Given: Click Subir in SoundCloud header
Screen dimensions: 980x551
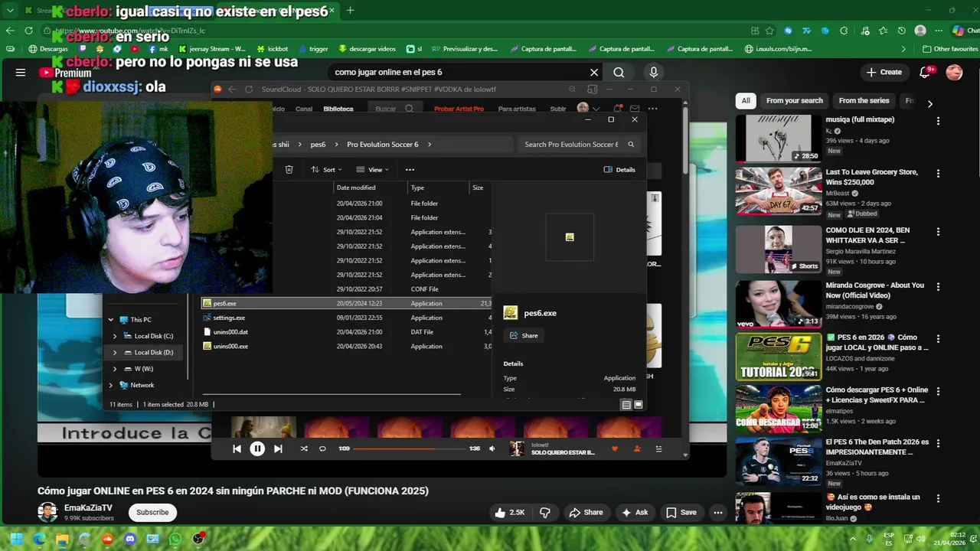Looking at the screenshot, I should click(x=558, y=109).
